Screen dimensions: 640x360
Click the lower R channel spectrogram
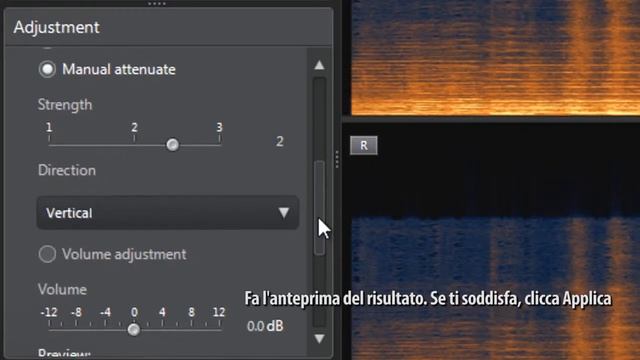496,241
